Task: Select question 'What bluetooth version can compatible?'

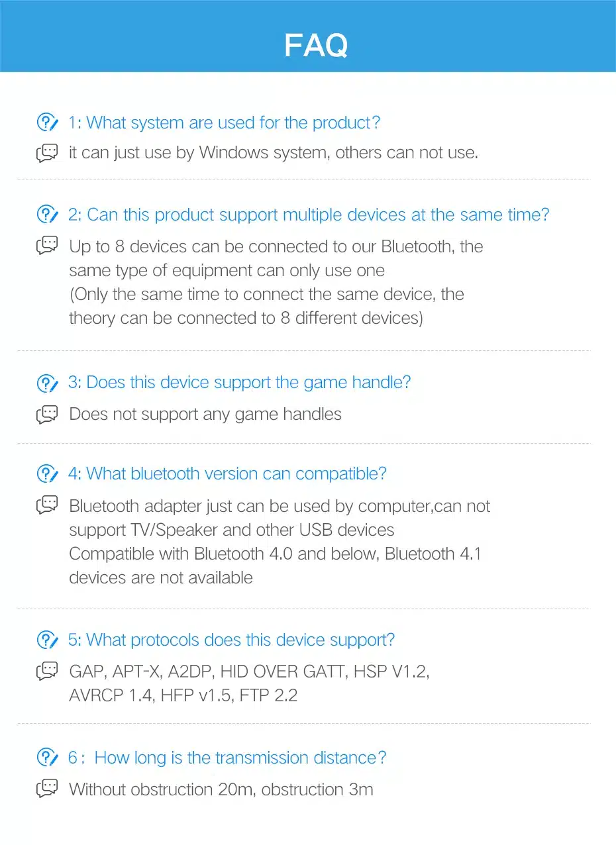Action: click(228, 474)
